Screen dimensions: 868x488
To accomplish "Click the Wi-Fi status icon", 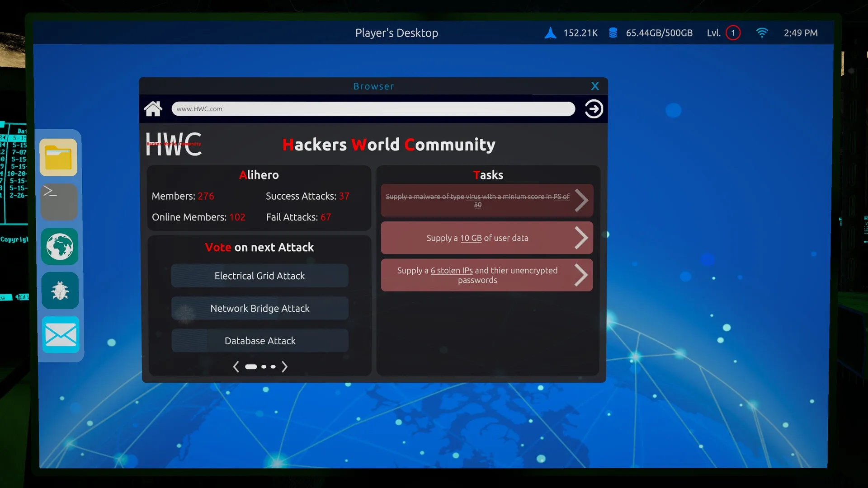I will tap(762, 33).
